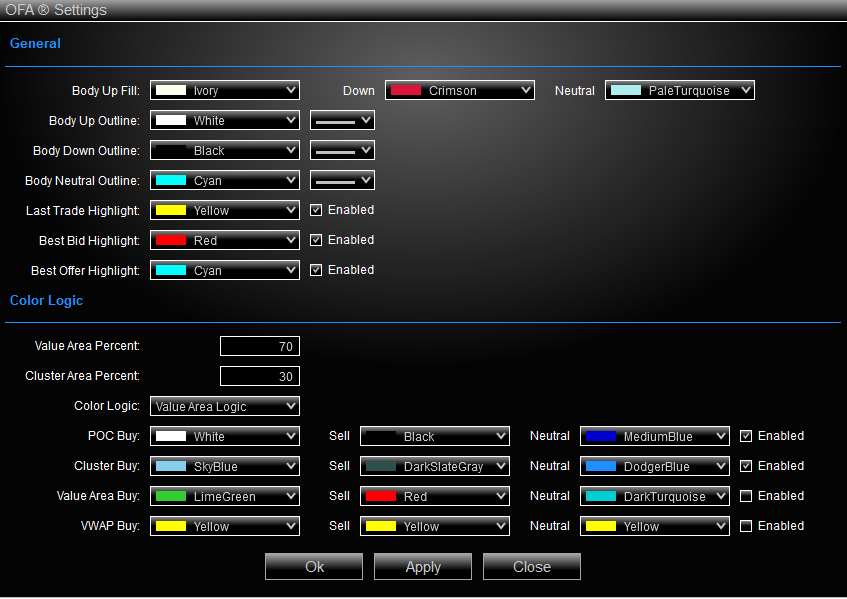Open the Cluster Buy SkyBlue dropdown
This screenshot has height=599, width=847.
pos(225,466)
